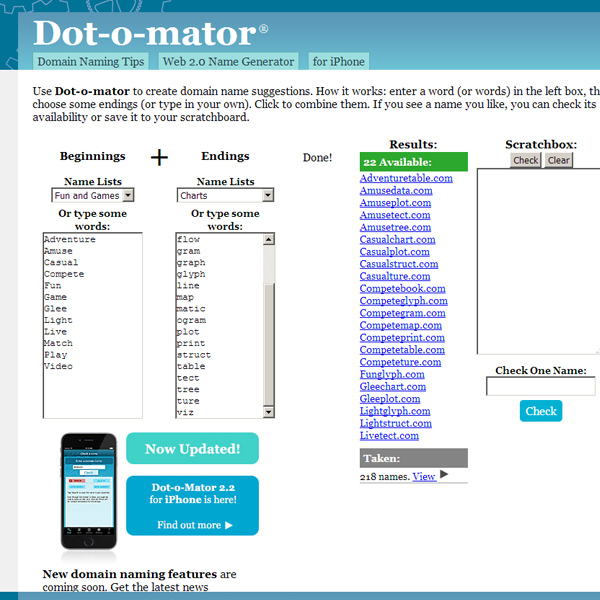Open the Competeture.com result link
Viewport: 600px width, 600px height.
click(x=400, y=362)
